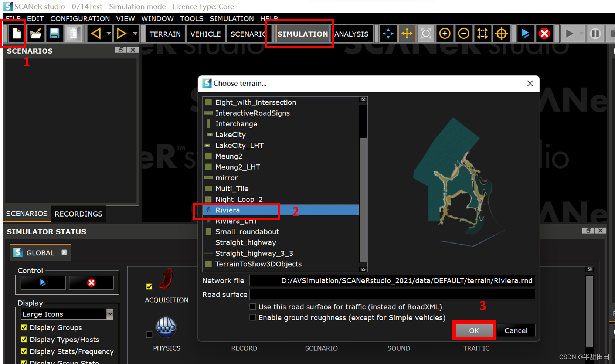Viewport: 615px width, 364px height.
Task: Check the PHYSICS module checkbox
Action: click(x=149, y=335)
